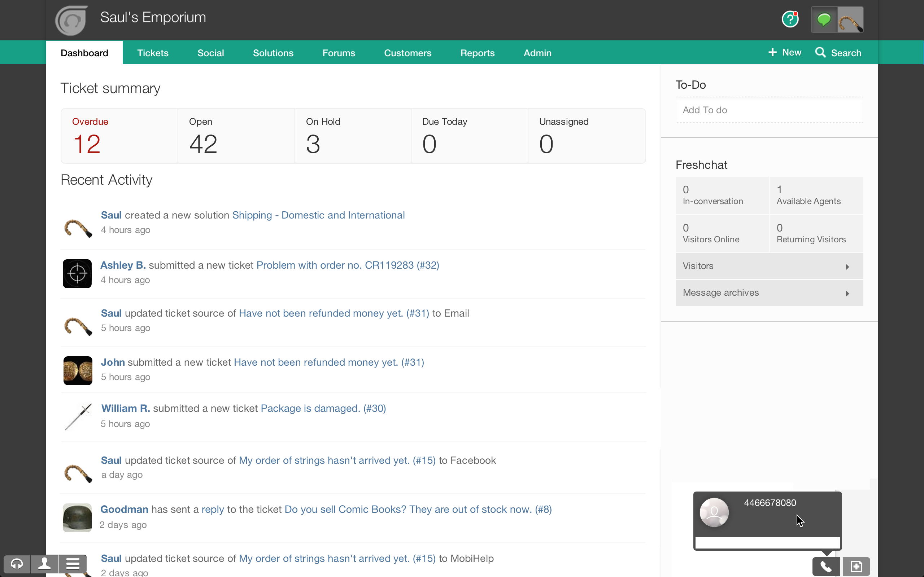Open the green chat bubble icon
Screen dimensions: 924x577
824,19
